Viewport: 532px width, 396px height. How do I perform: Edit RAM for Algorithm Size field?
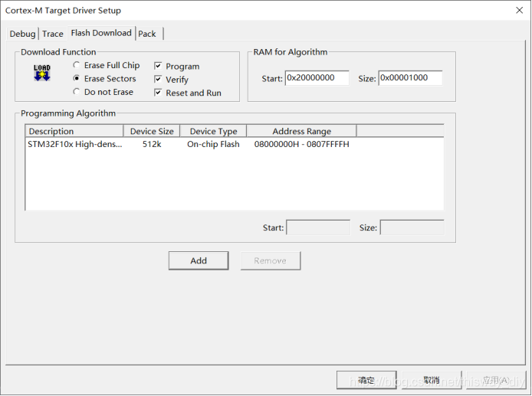tap(410, 78)
